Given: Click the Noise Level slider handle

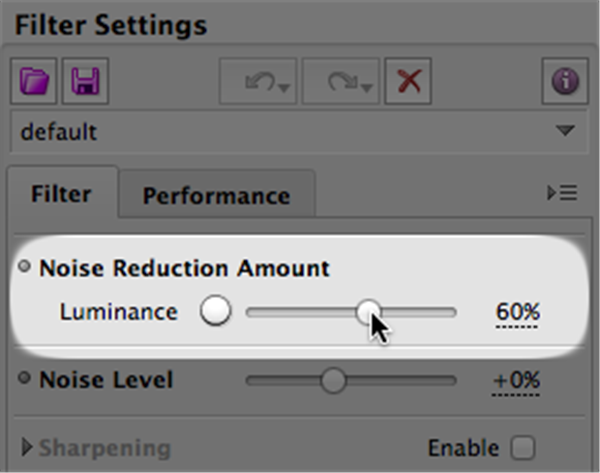Looking at the screenshot, I should pos(332,380).
